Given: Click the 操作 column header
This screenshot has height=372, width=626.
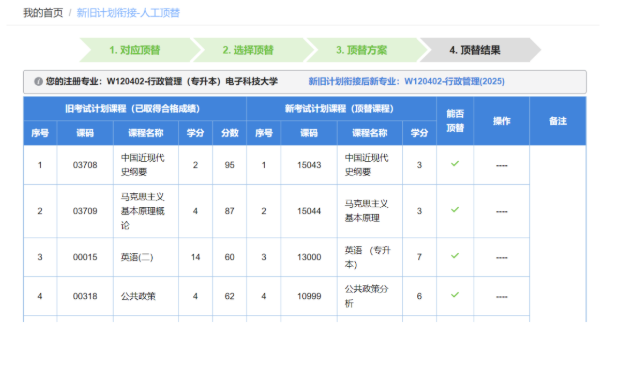Looking at the screenshot, I should coord(501,121).
